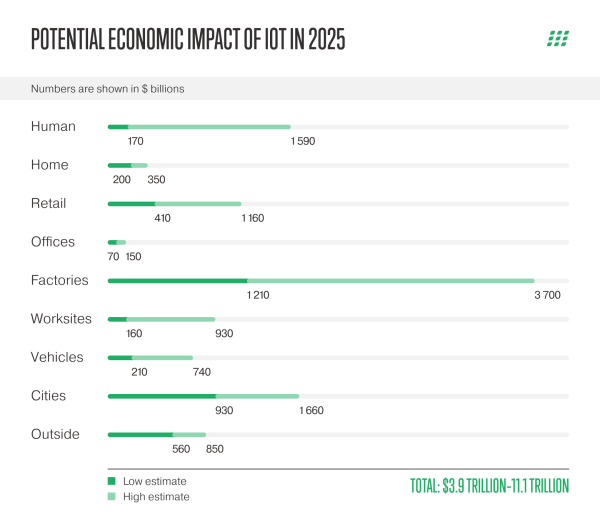Screen dimensions: 600x531
Task: Click the Factories light green high-estimate bar
Action: [390, 281]
